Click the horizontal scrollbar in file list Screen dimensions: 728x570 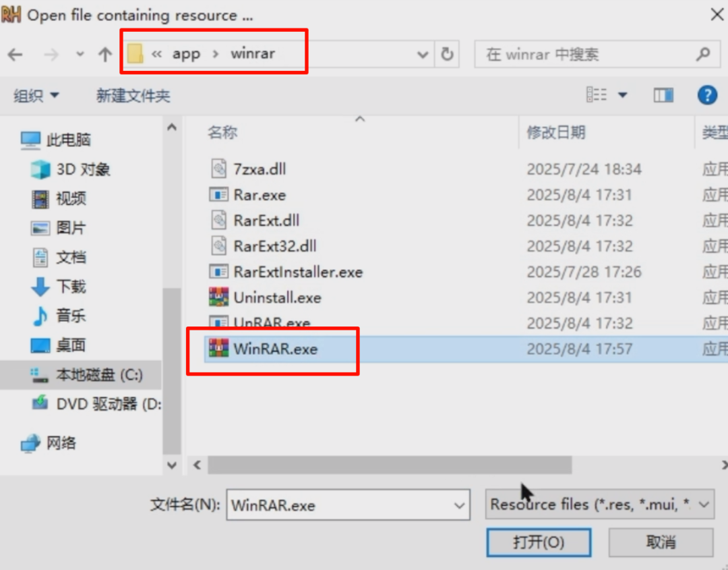389,465
